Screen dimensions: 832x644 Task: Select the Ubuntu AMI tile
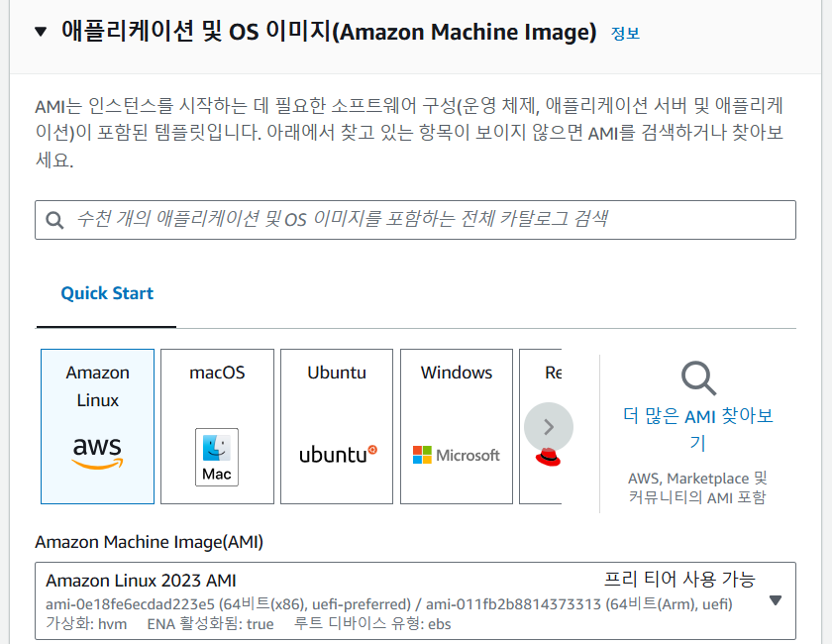click(337, 426)
